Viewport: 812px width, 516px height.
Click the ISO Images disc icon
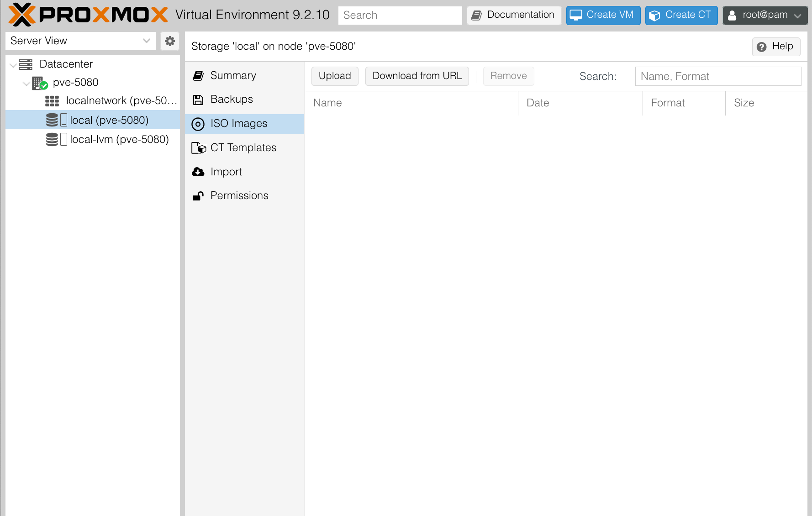[x=198, y=124]
